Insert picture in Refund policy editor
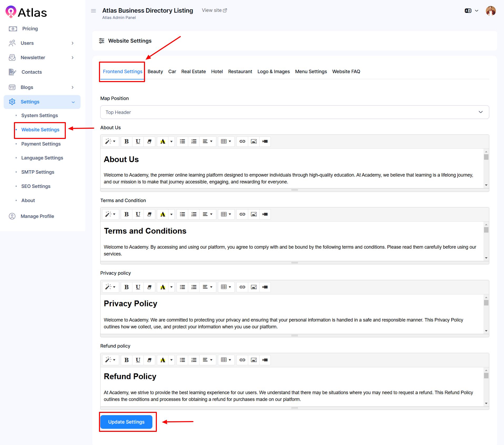504x445 pixels. 254,360
